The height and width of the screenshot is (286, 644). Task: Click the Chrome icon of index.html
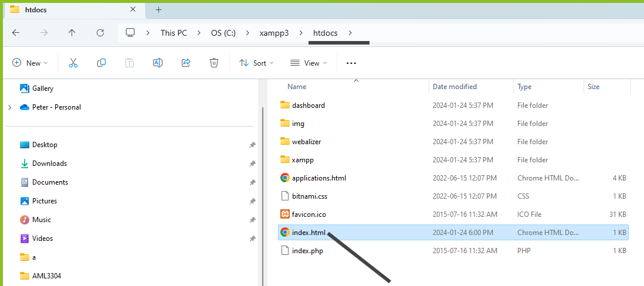284,233
